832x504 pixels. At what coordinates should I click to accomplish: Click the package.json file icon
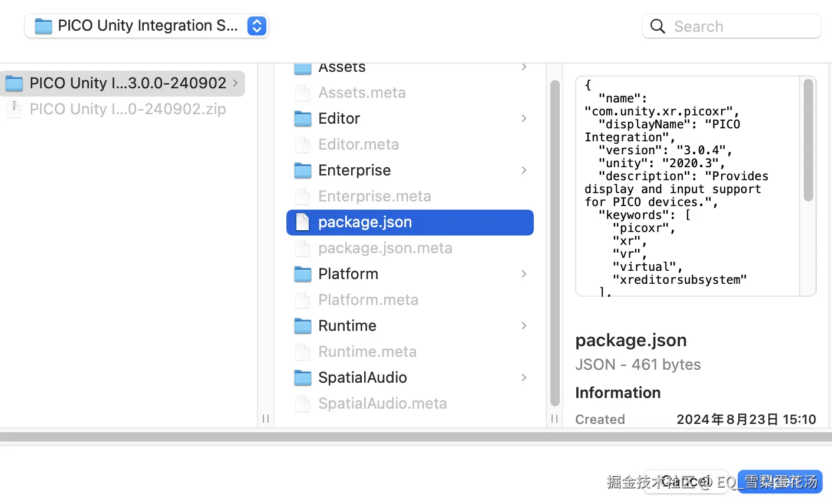point(303,223)
